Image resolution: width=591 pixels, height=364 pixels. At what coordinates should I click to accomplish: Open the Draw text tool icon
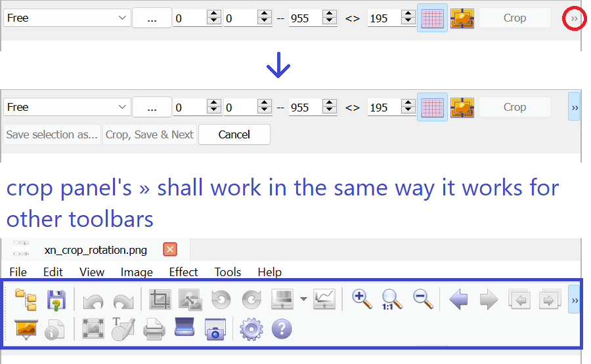(123, 329)
